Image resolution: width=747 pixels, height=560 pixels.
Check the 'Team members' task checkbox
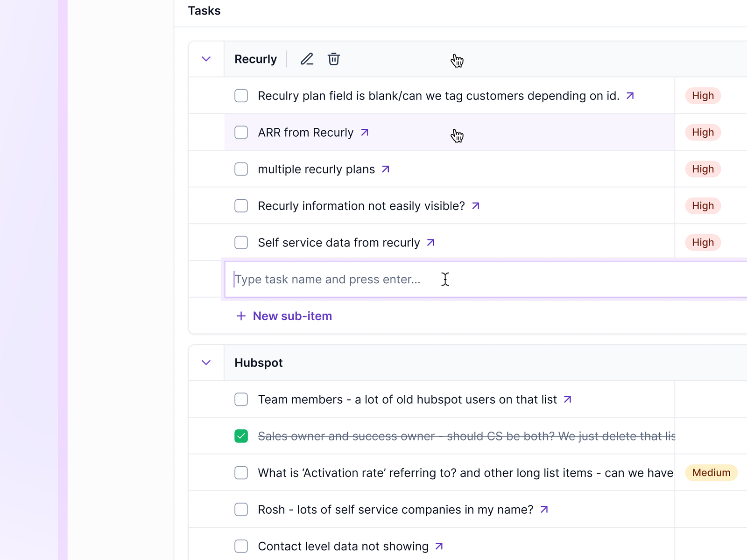tap(241, 399)
